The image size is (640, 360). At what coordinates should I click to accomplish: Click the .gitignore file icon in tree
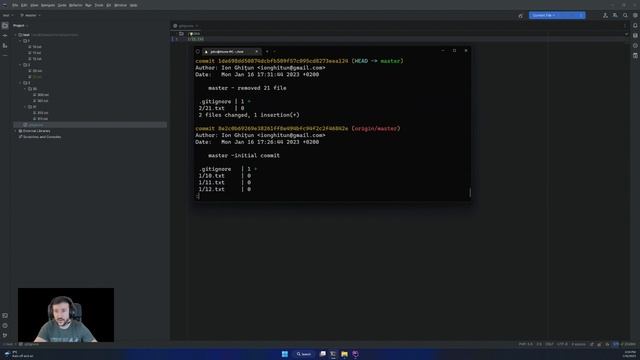tap(25, 125)
